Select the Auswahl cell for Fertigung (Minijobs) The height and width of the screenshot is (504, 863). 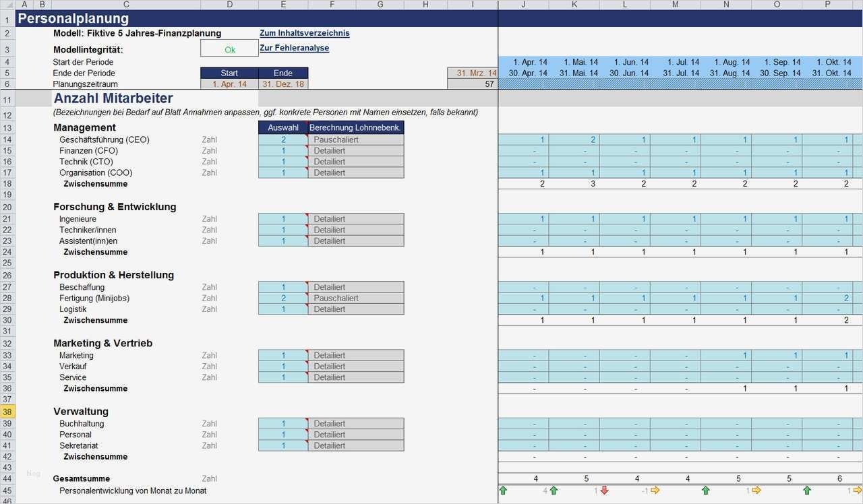click(283, 298)
